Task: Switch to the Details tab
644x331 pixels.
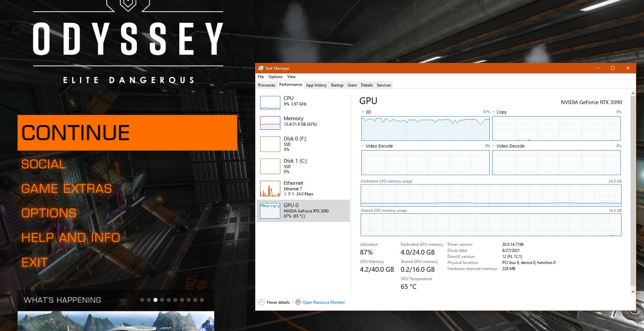Action: (x=367, y=85)
